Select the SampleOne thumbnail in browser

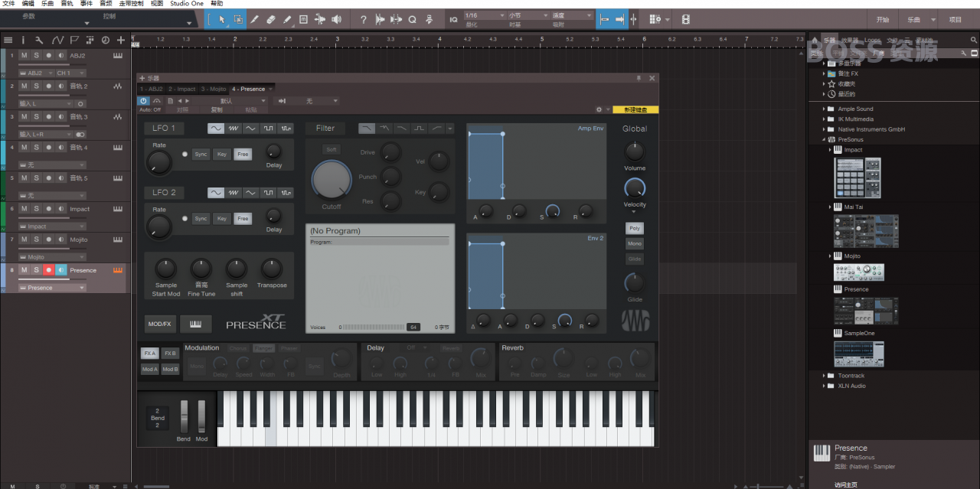(x=858, y=354)
